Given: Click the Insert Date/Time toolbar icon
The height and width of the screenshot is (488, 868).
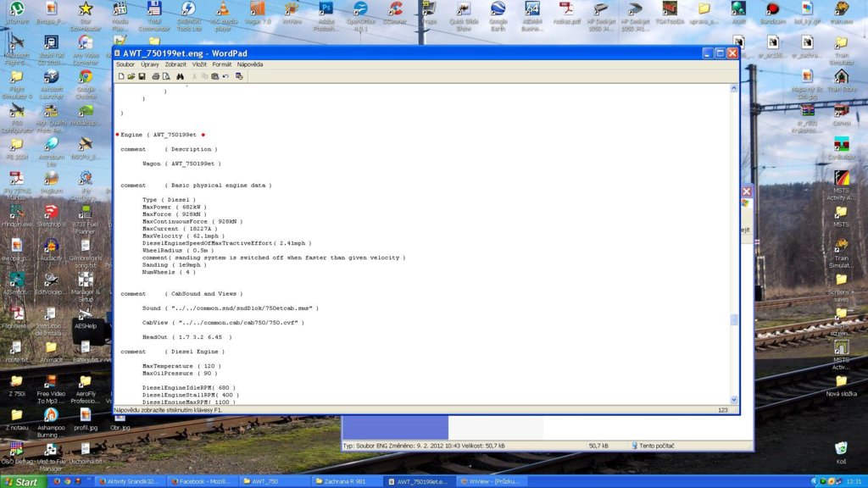Looking at the screenshot, I should [239, 76].
